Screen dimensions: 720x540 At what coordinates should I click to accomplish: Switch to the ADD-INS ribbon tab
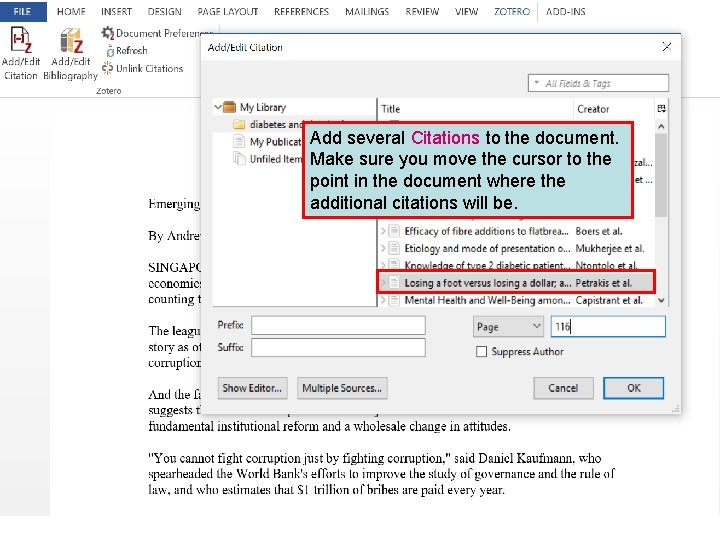[565, 11]
